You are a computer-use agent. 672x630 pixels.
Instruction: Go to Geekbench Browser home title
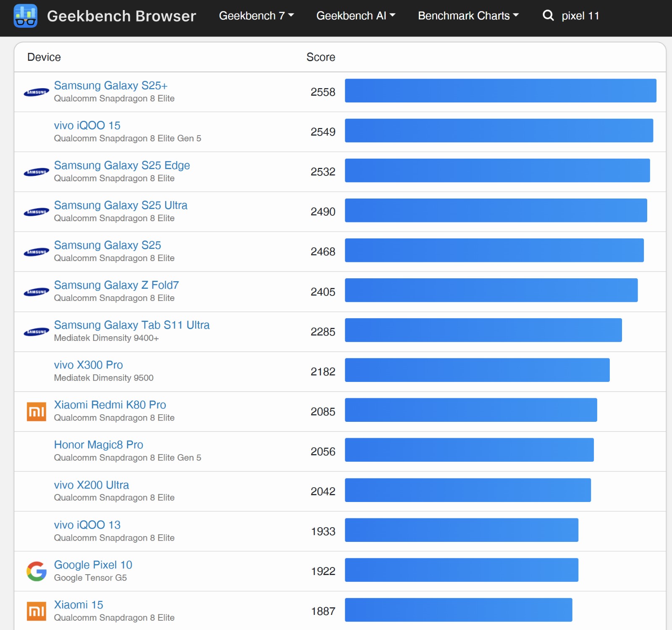(x=121, y=16)
